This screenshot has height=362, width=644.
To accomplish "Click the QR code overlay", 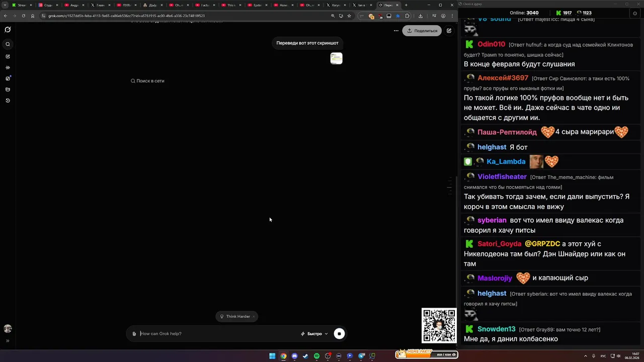I will (x=439, y=326).
